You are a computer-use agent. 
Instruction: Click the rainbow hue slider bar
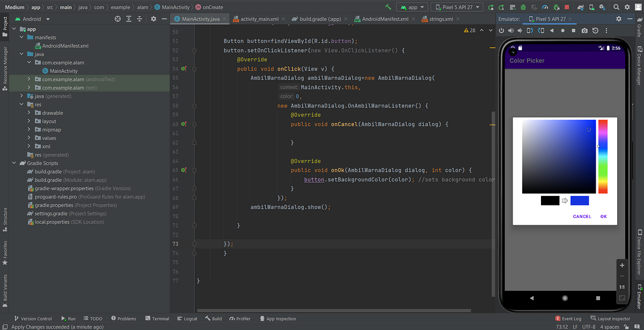[603, 156]
